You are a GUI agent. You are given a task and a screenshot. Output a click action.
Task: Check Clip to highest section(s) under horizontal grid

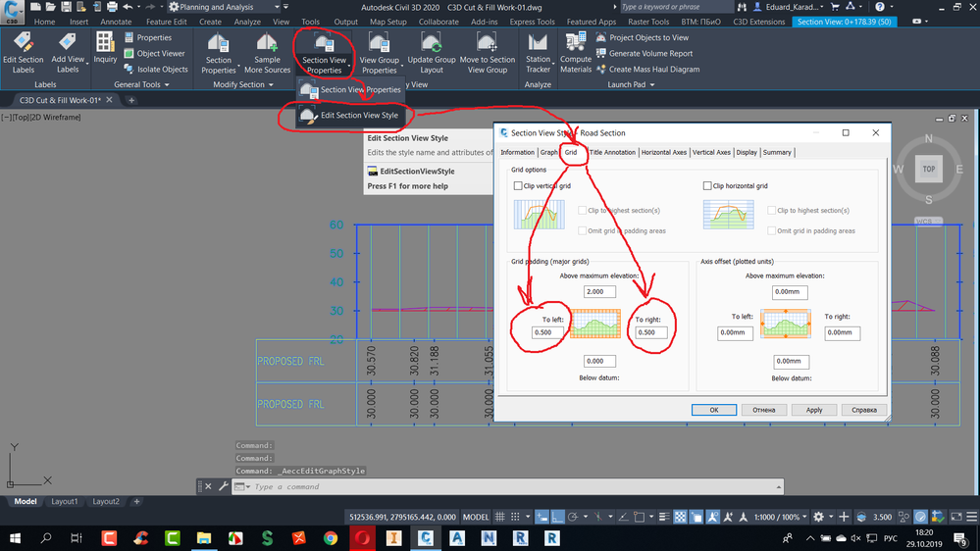(772, 211)
